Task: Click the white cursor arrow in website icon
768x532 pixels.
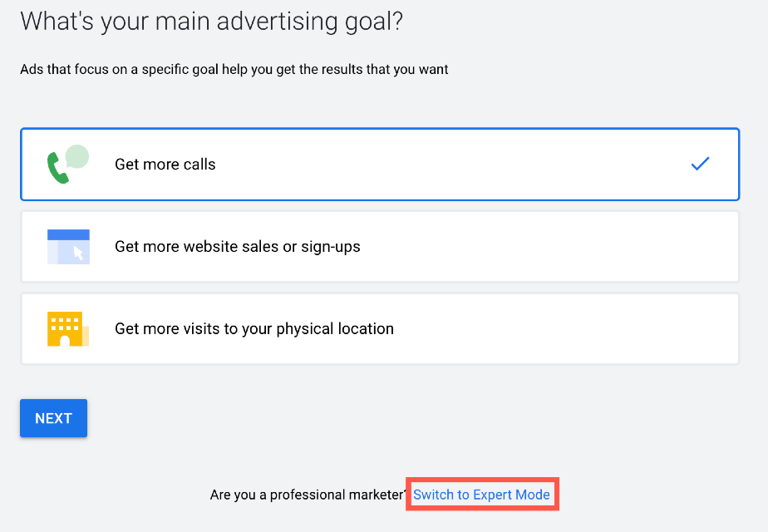Action: click(x=78, y=253)
